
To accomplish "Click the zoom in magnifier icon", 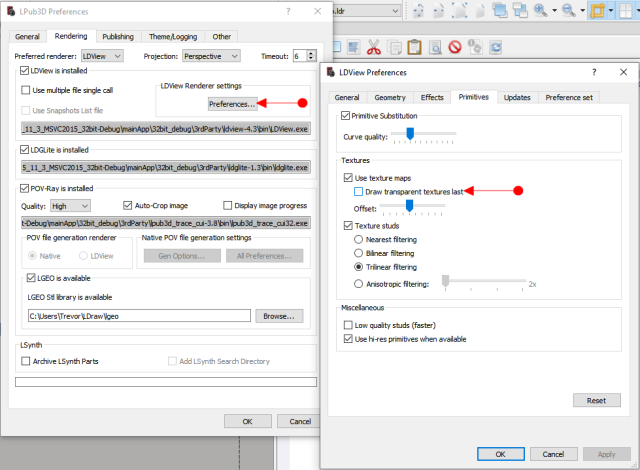I will [541, 10].
